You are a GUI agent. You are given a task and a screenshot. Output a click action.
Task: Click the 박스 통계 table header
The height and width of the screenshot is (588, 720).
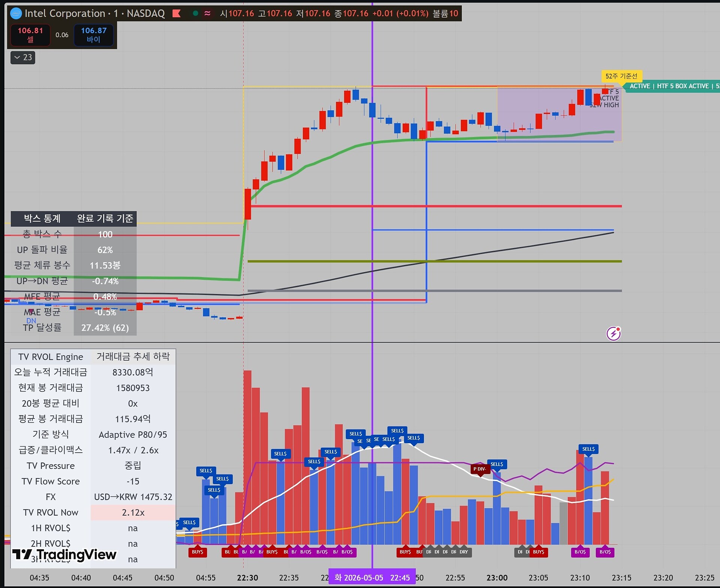42,218
